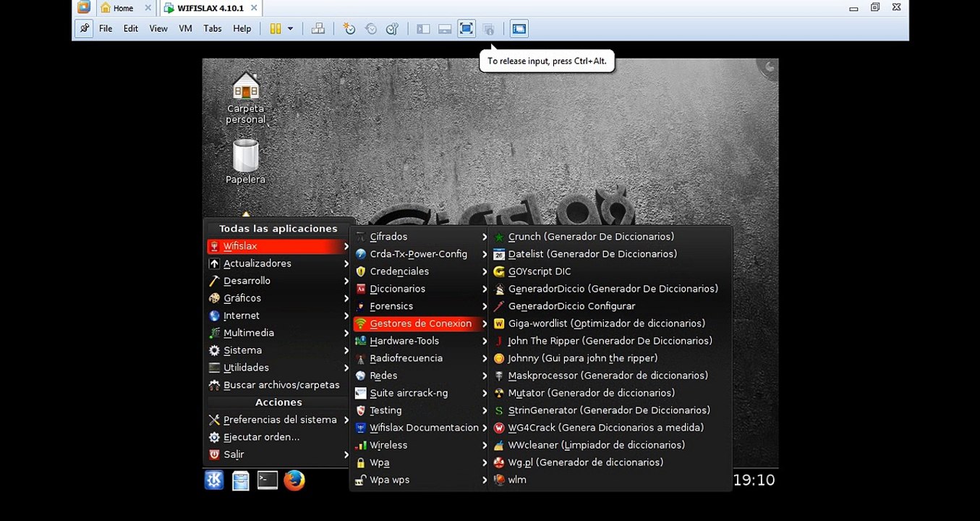Open the power dropdown arrow
Screen dimensions: 980x521
click(x=290, y=29)
